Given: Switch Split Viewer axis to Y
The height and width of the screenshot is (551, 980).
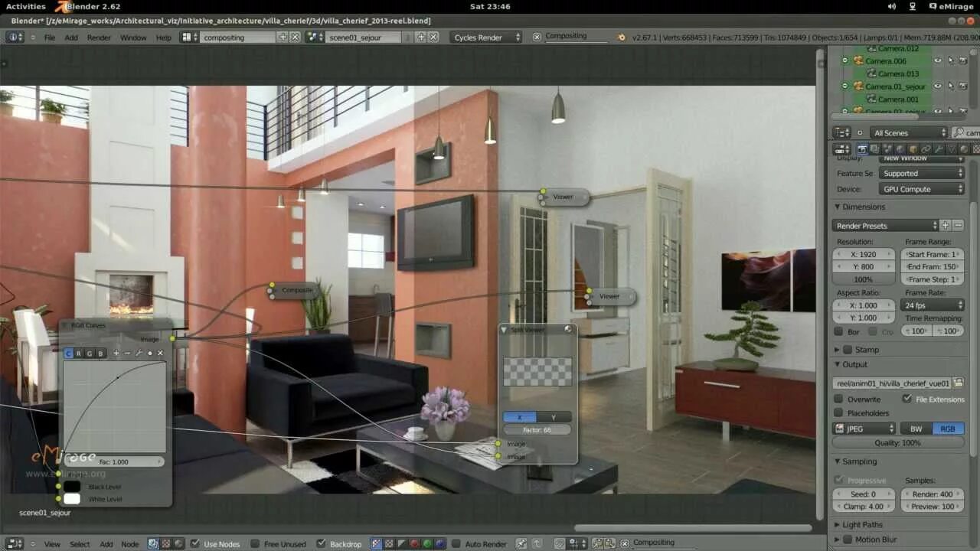Looking at the screenshot, I should [x=554, y=417].
